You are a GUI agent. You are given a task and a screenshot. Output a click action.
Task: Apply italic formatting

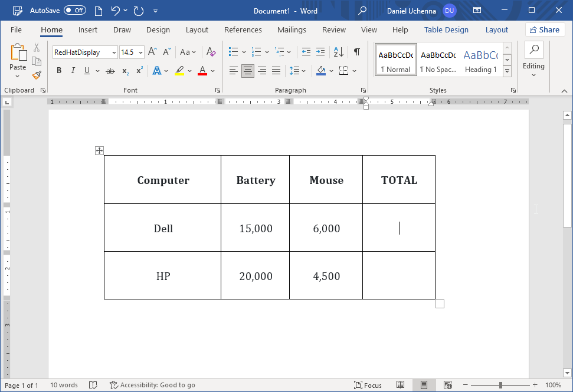tap(72, 70)
